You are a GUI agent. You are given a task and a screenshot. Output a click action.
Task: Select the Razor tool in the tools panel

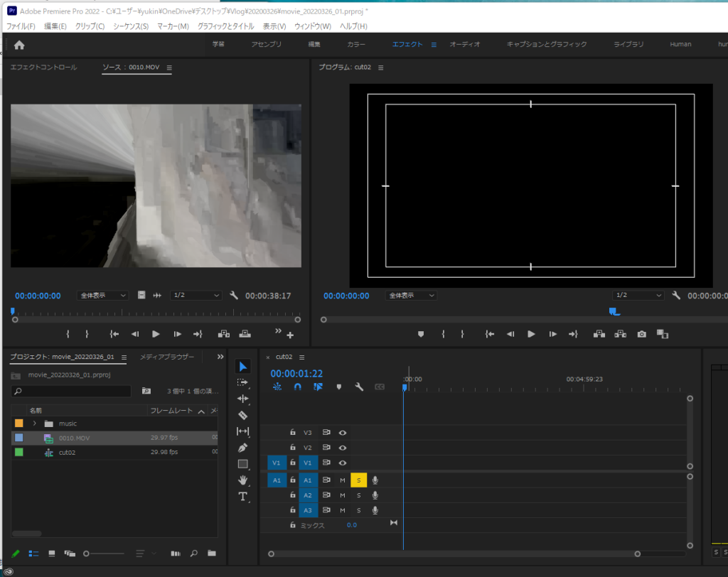(x=242, y=415)
